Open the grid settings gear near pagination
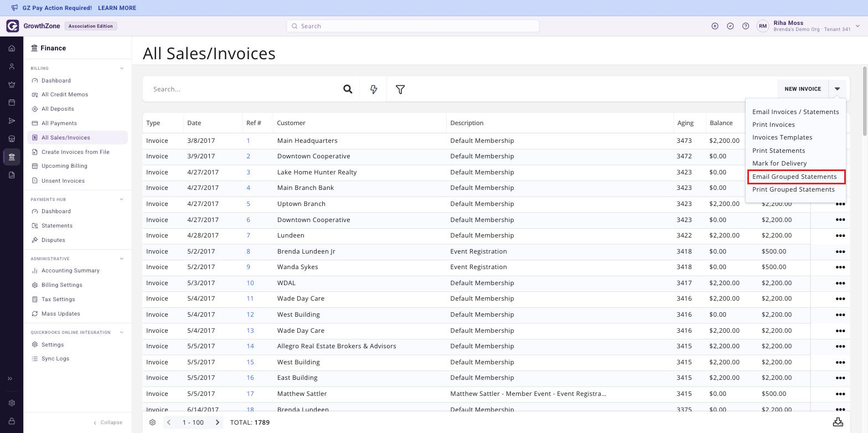Image resolution: width=868 pixels, height=433 pixels. (153, 422)
